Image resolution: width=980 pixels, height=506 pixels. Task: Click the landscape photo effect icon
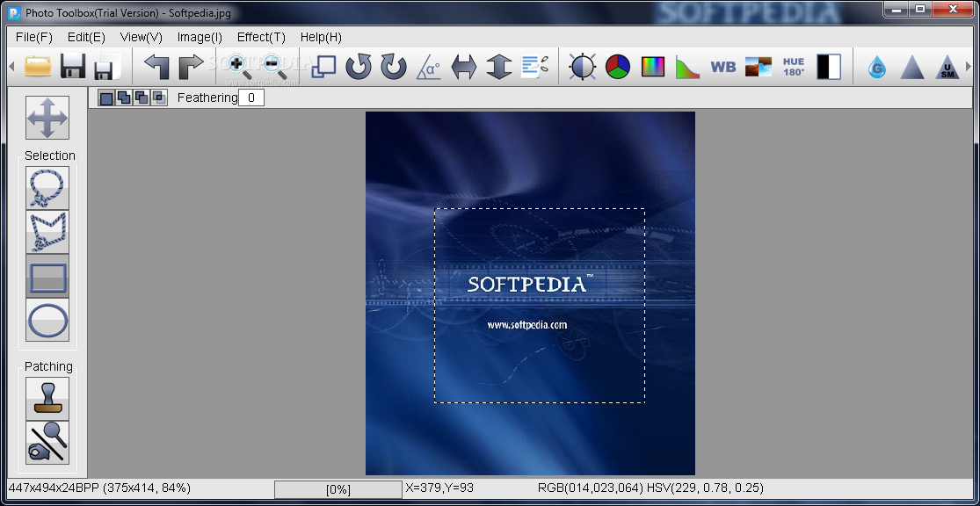(759, 66)
